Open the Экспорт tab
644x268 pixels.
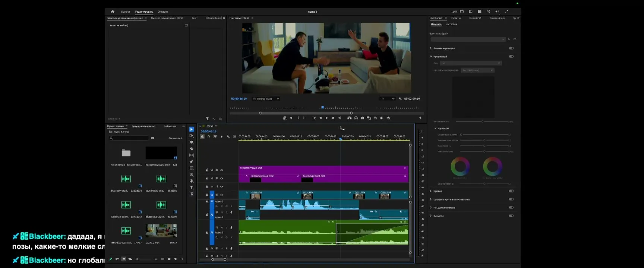[x=163, y=12]
